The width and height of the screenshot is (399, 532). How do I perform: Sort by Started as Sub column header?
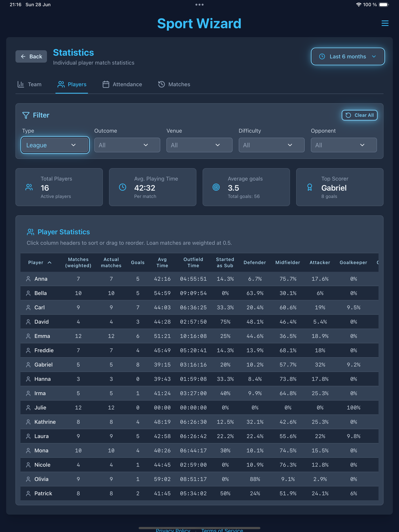225,262
